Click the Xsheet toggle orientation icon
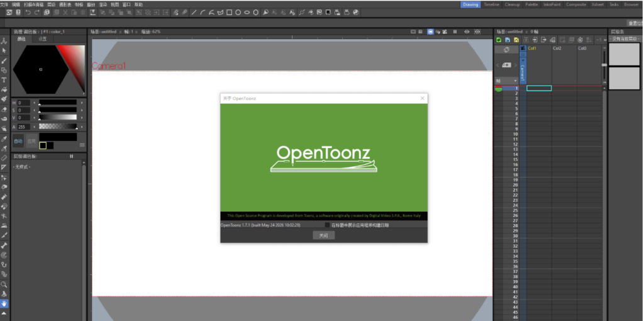This screenshot has width=644, height=321. [x=506, y=49]
